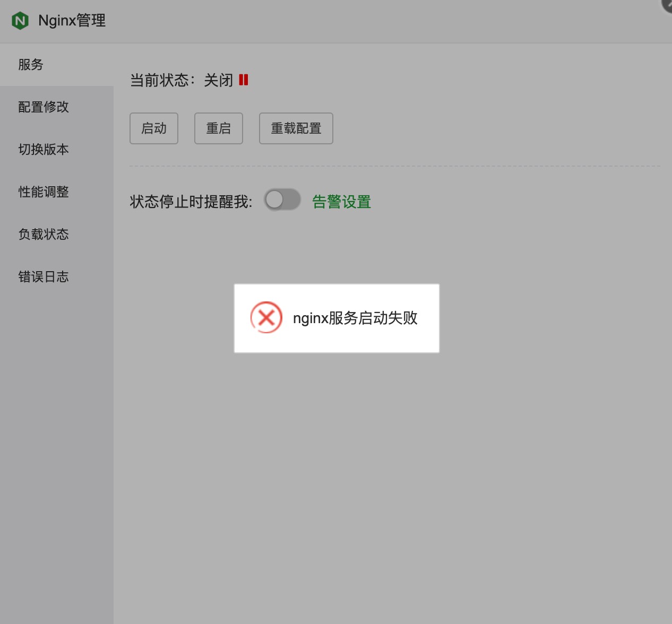Open the 配置修改 tab
Screen dimensions: 672x624
(x=57, y=107)
